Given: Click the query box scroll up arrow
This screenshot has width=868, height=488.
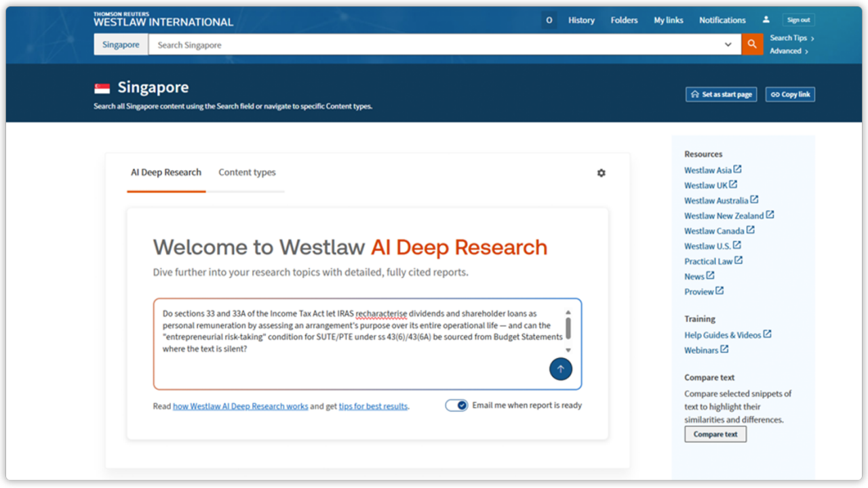Looking at the screenshot, I should tap(568, 312).
